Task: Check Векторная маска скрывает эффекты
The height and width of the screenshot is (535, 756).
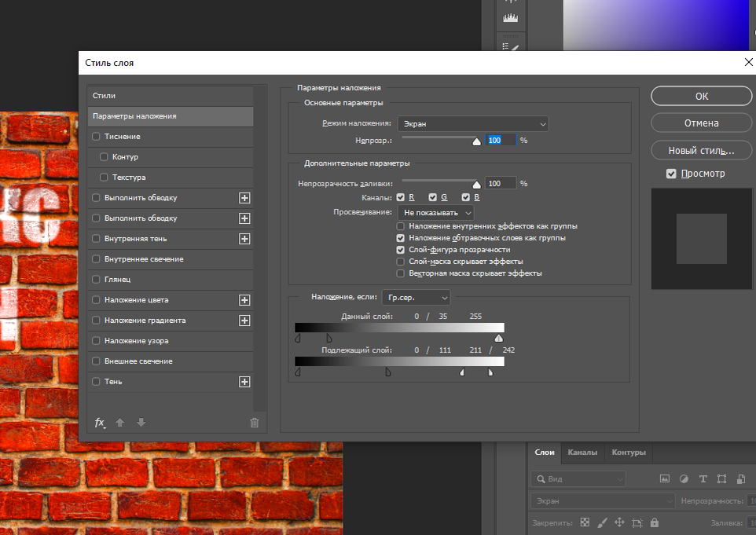Action: 400,273
